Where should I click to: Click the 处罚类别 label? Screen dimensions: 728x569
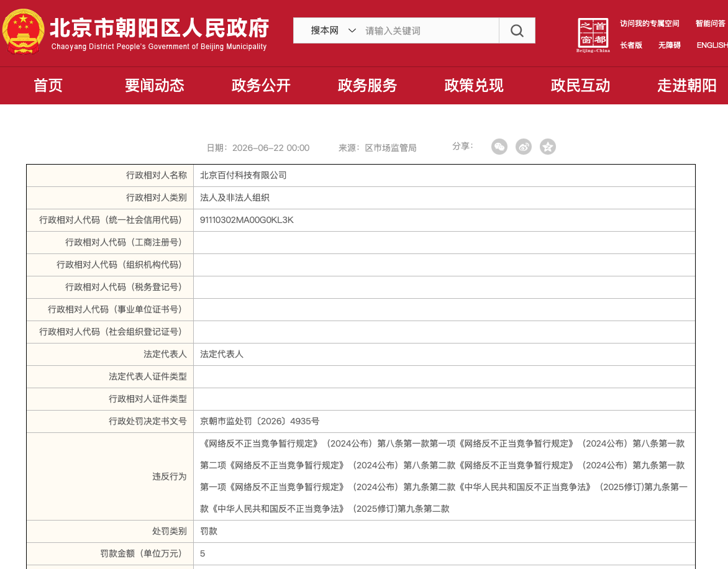pos(170,531)
